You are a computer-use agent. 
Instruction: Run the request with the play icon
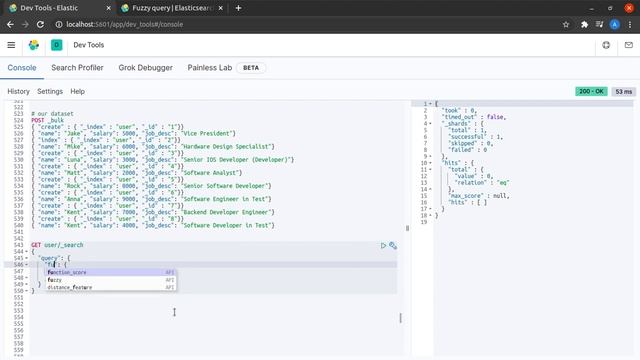pyautogui.click(x=383, y=245)
